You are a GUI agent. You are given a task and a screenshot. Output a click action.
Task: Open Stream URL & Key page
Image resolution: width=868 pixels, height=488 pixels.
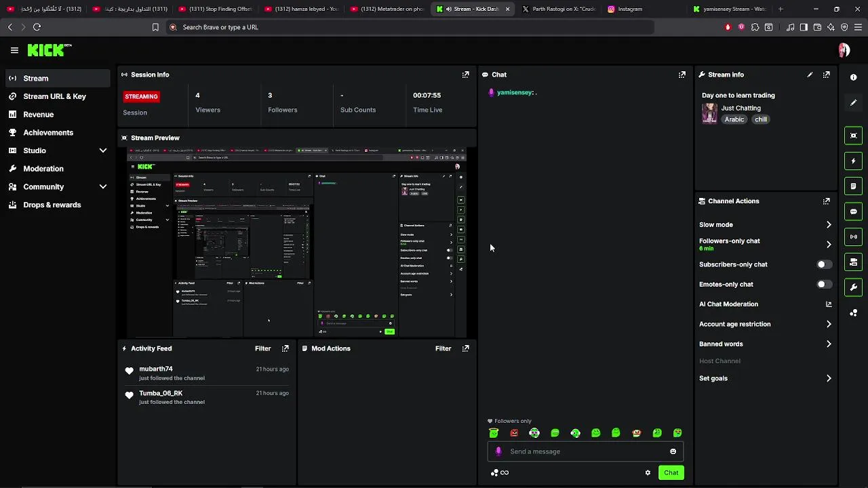pos(58,96)
